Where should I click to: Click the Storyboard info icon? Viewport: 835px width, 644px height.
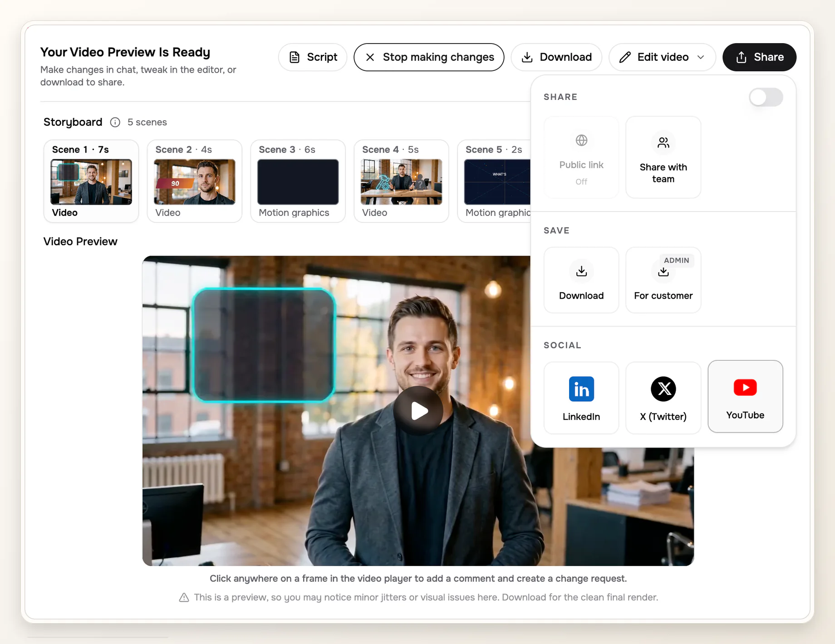pos(115,122)
